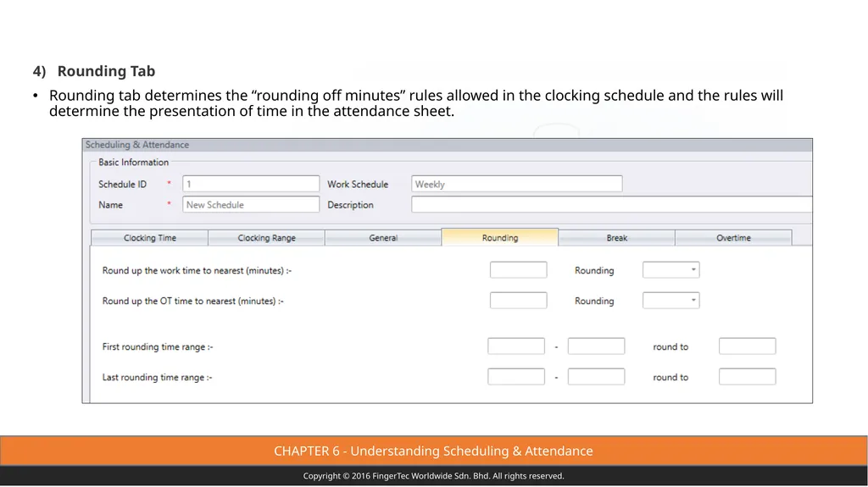Click the First rounding range start box
Image resolution: width=868 pixels, height=487 pixels.
[516, 346]
